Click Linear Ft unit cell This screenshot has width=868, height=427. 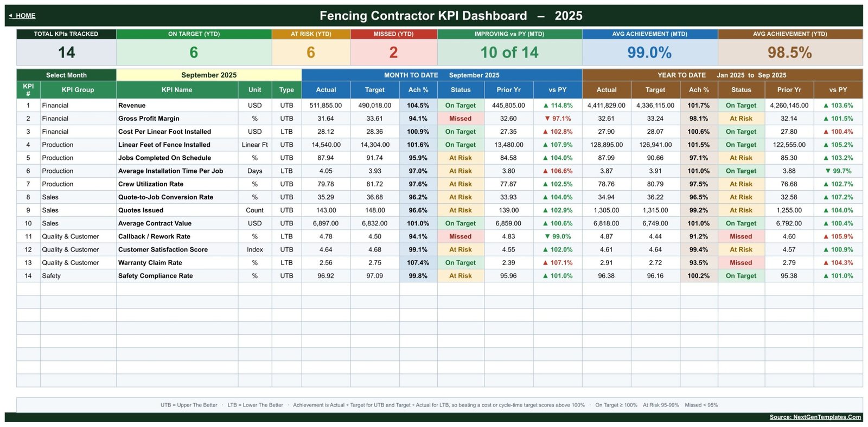(254, 145)
